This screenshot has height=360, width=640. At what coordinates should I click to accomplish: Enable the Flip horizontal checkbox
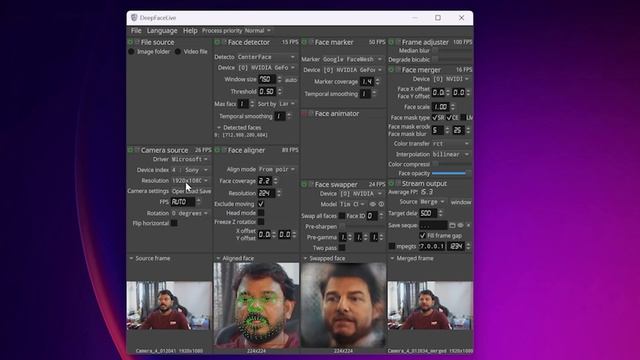(x=174, y=223)
